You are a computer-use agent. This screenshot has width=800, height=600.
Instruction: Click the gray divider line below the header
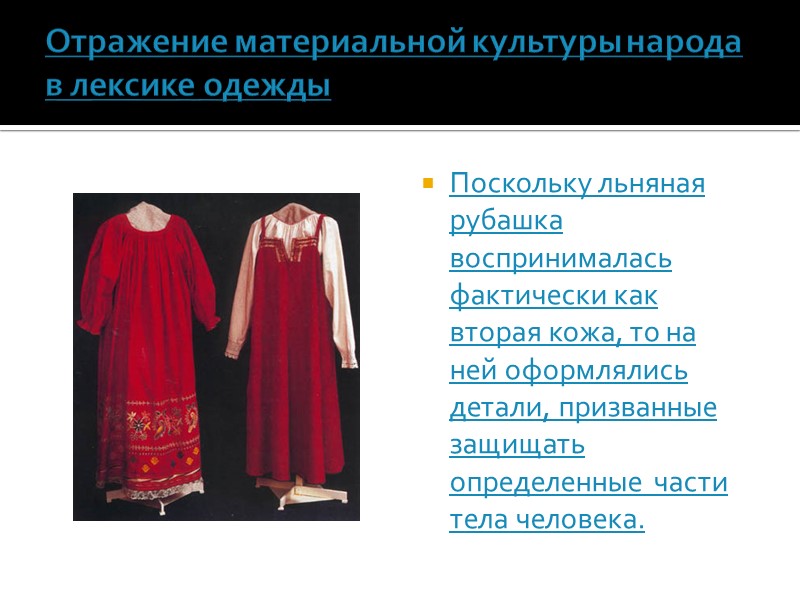[x=400, y=131]
